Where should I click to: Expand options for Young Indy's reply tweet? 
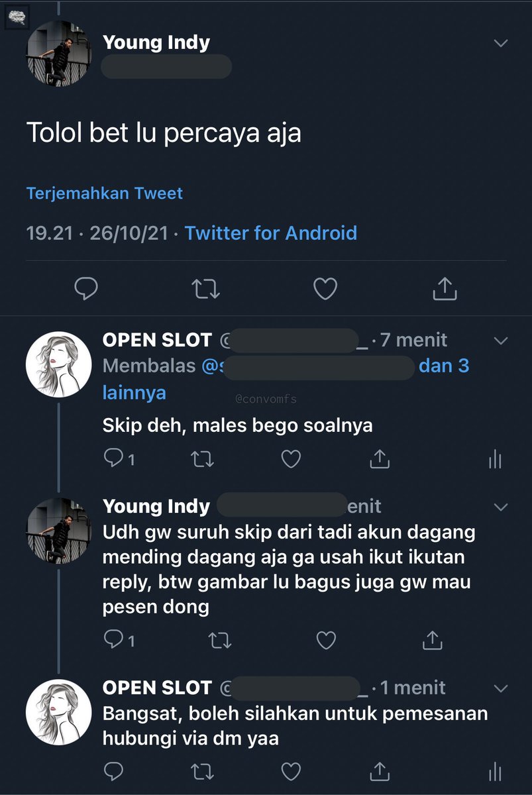pos(501,507)
